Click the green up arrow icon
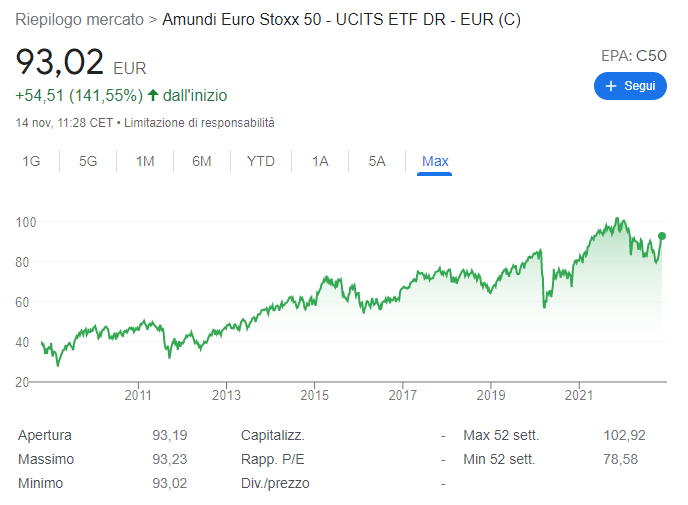This screenshot has height=505, width=688. pyautogui.click(x=153, y=95)
